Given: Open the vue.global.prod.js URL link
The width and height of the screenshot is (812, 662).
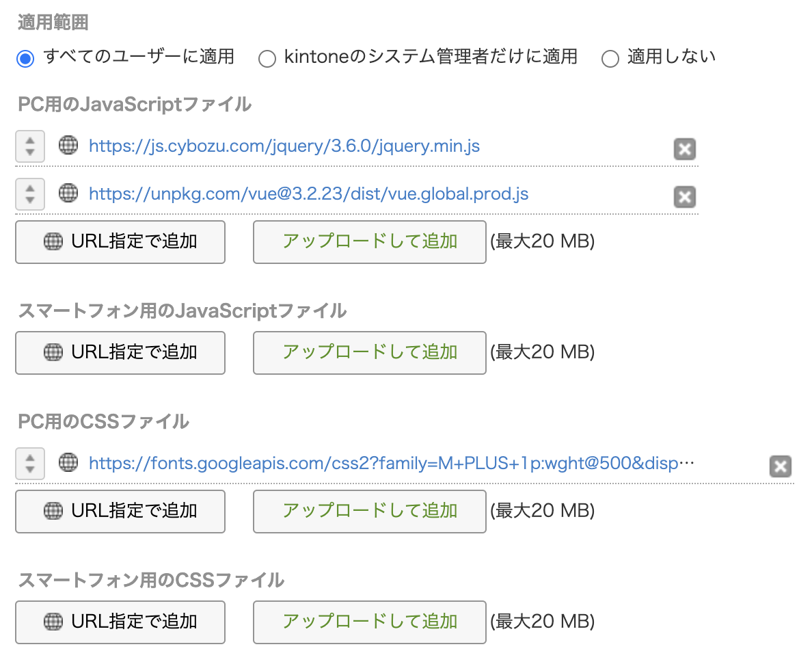Looking at the screenshot, I should (308, 194).
